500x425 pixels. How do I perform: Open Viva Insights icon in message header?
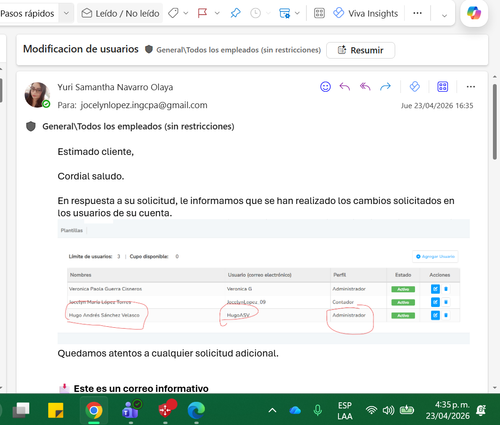coord(414,87)
